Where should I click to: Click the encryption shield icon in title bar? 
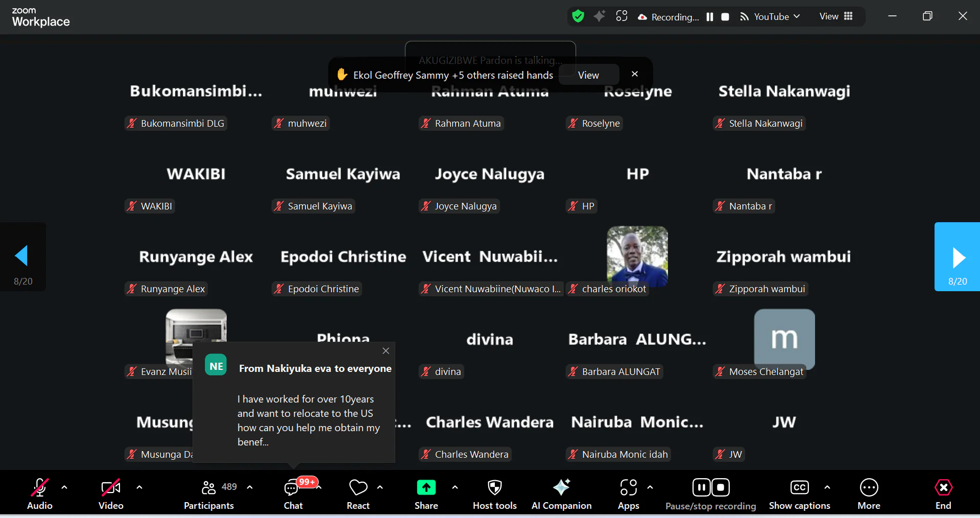tap(578, 16)
